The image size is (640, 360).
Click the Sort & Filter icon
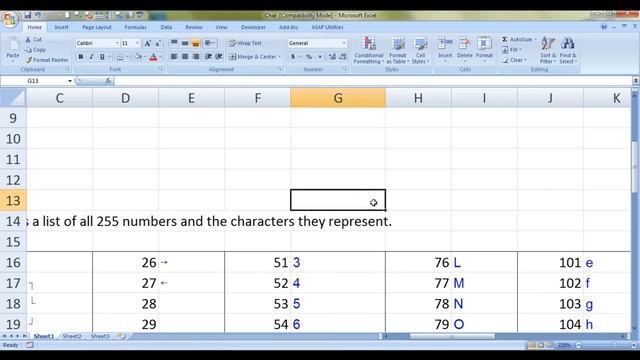point(548,44)
